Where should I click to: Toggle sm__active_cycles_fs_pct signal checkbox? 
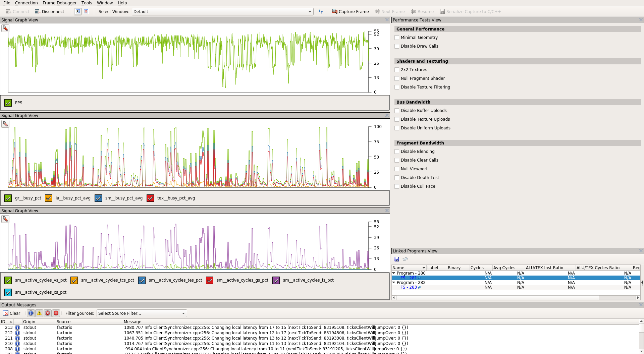tap(276, 280)
